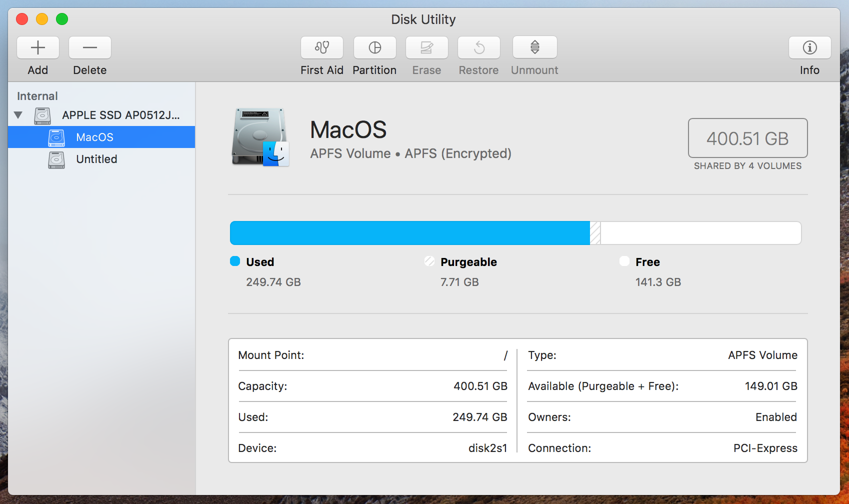
Task: Click the Info label
Action: (809, 70)
